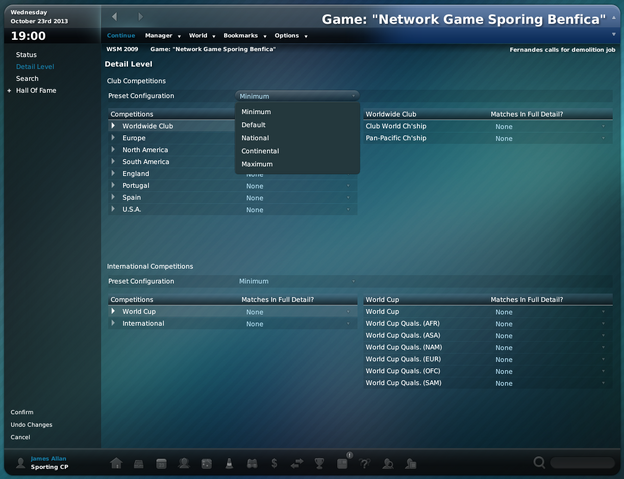Open 'Fernandes calls for demolition job' headline
Screen dimensions: 624x479
click(x=562, y=50)
